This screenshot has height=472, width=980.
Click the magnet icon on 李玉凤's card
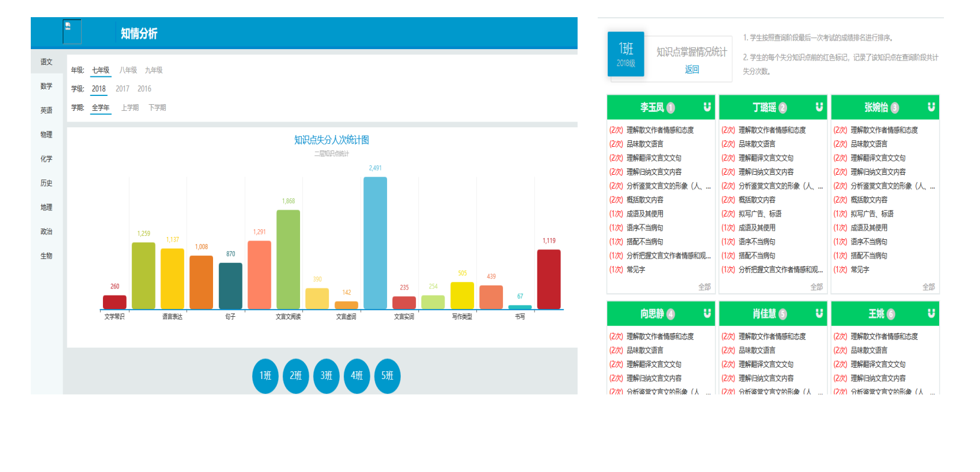tap(707, 107)
